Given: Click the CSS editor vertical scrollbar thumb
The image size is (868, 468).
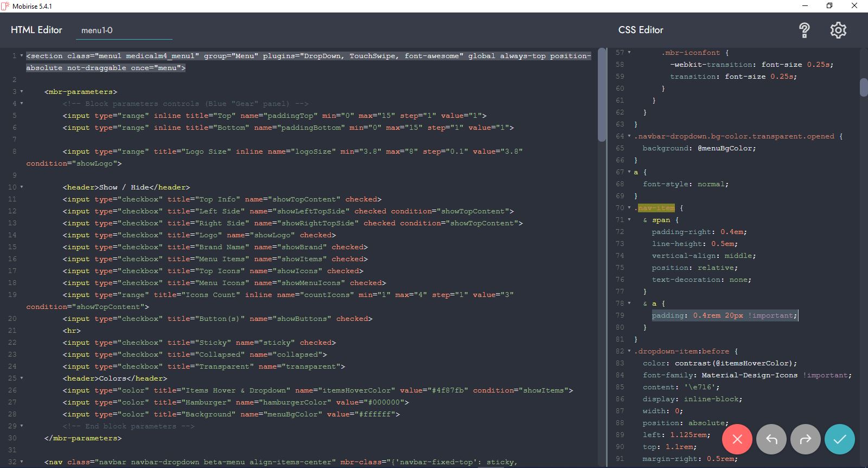Looking at the screenshot, I should (x=864, y=87).
